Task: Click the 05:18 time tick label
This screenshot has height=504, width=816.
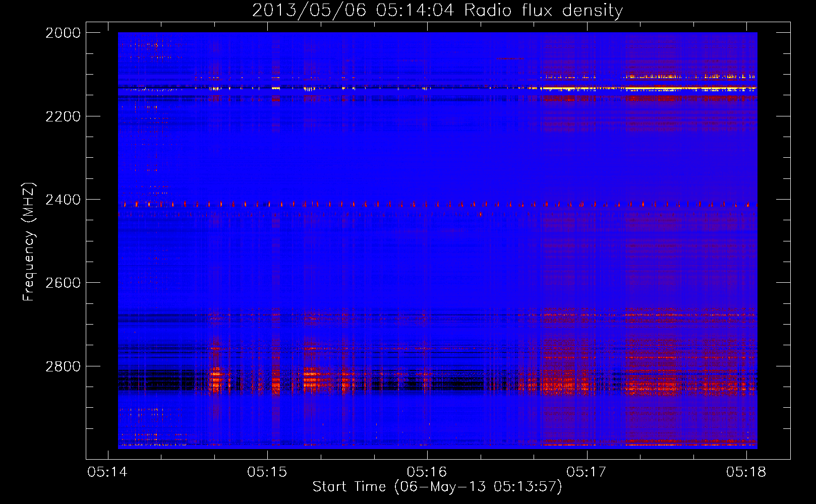Action: click(746, 472)
